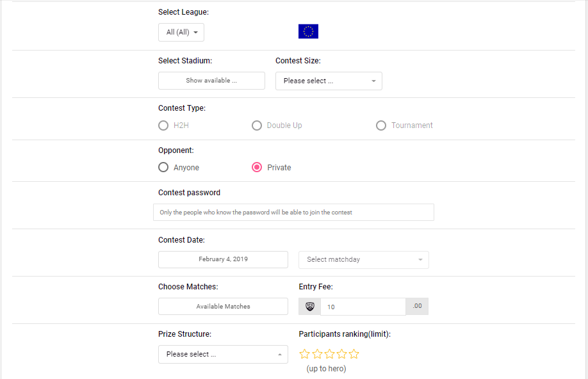The width and height of the screenshot is (588, 379).
Task: Click the coin icon beside Entry Fee
Action: (310, 307)
